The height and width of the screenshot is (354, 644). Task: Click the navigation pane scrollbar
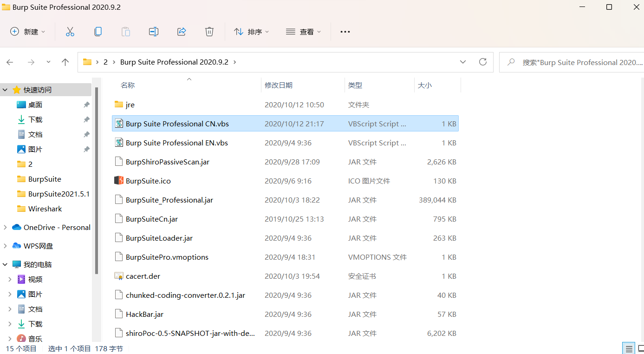[97, 181]
